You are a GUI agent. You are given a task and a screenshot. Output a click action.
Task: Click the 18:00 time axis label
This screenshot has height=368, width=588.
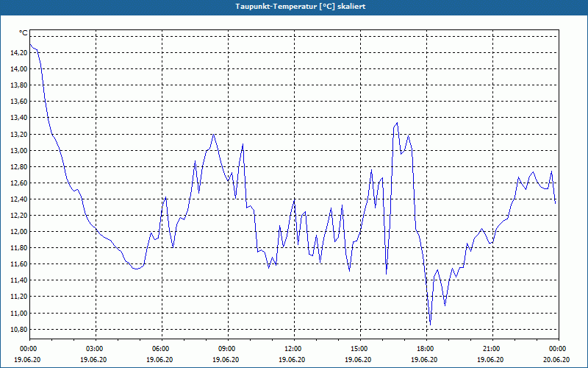click(x=427, y=349)
